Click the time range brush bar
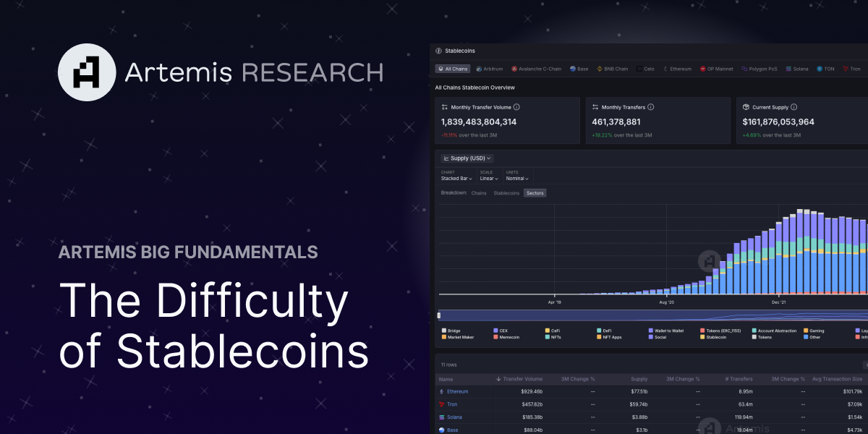Viewport: 868px width, 434px height. [653, 315]
